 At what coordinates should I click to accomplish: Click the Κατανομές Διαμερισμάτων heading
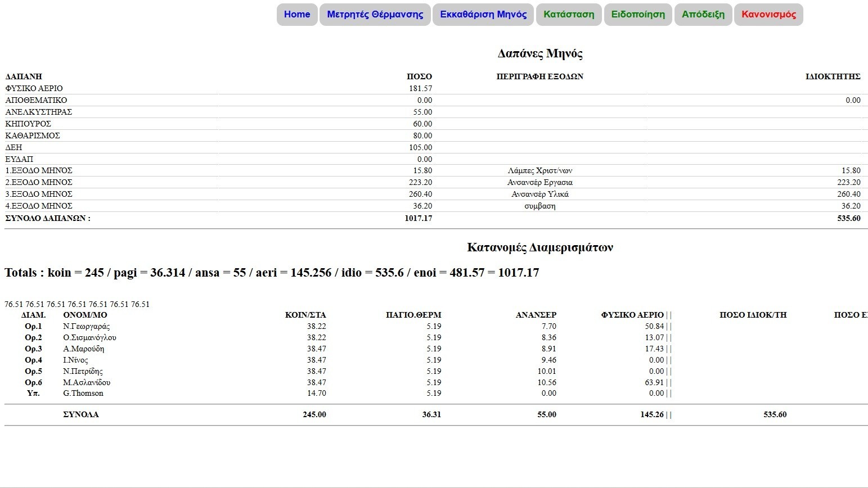pyautogui.click(x=539, y=247)
